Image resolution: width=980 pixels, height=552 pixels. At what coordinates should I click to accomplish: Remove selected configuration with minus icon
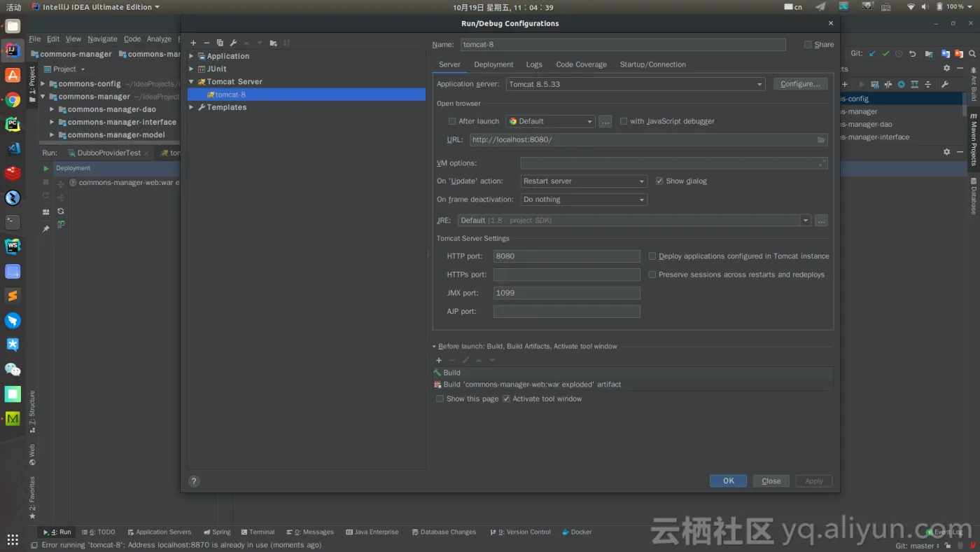(206, 43)
